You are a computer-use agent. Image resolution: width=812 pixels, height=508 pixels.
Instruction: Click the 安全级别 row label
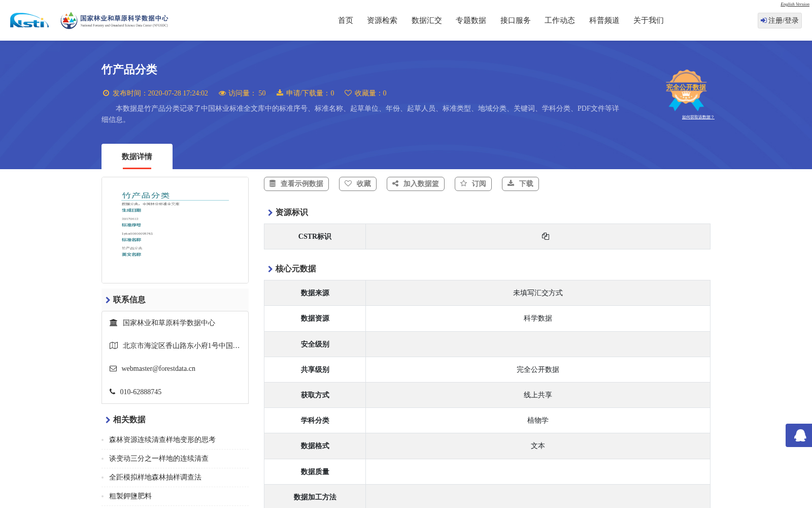coord(315,344)
